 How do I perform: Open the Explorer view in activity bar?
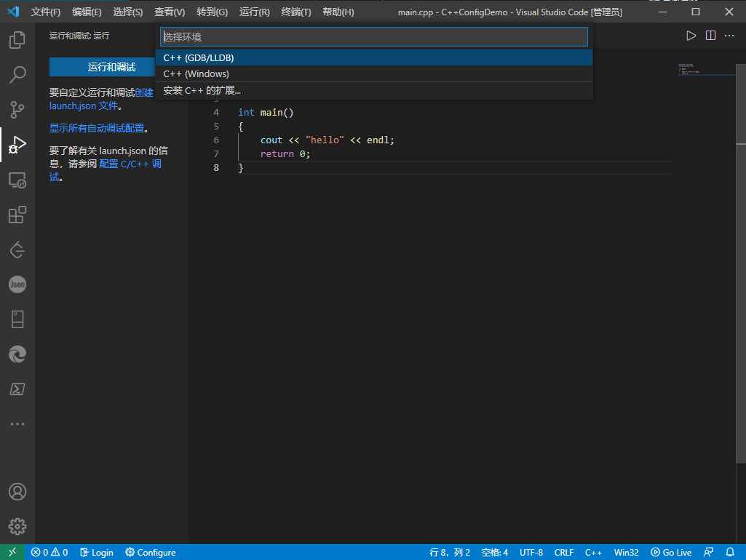tap(17, 40)
